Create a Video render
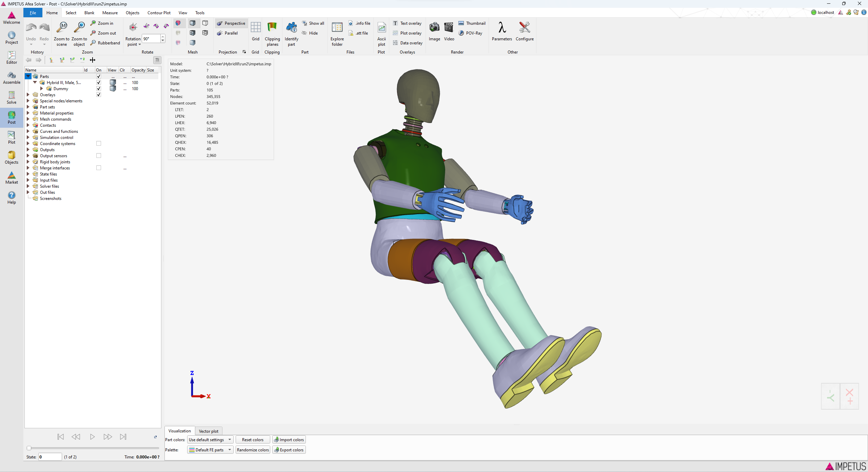Viewport: 868px width, 472px height. point(449,31)
